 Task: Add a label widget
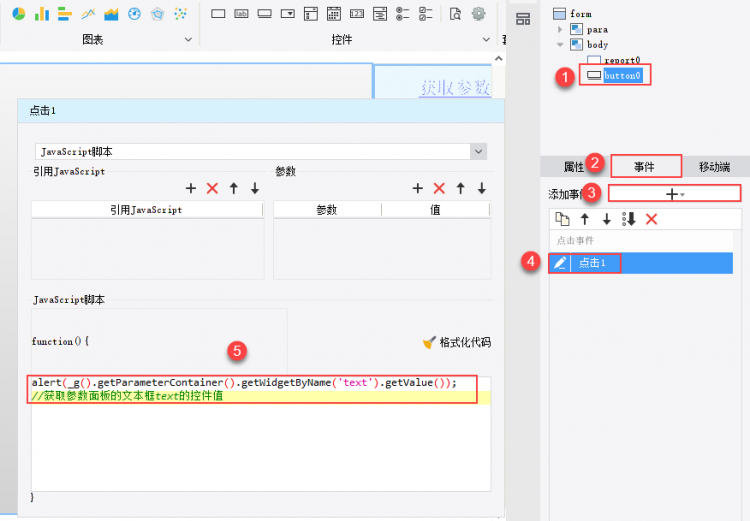(x=241, y=14)
